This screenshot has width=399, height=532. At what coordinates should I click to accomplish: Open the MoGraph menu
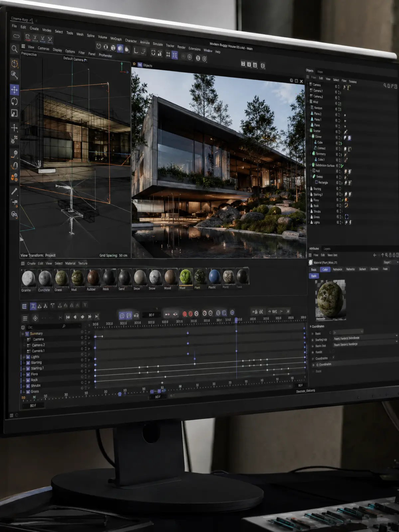(x=116, y=39)
